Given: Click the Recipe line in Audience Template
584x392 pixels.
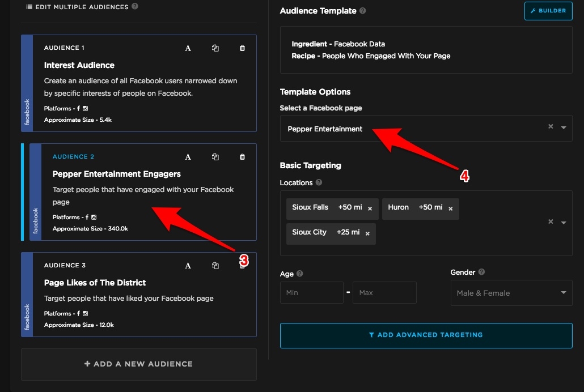Looking at the screenshot, I should pos(371,56).
